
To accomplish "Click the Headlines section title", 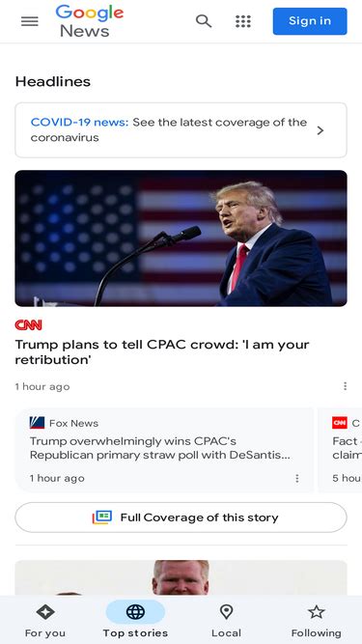I will pyautogui.click(x=53, y=81).
